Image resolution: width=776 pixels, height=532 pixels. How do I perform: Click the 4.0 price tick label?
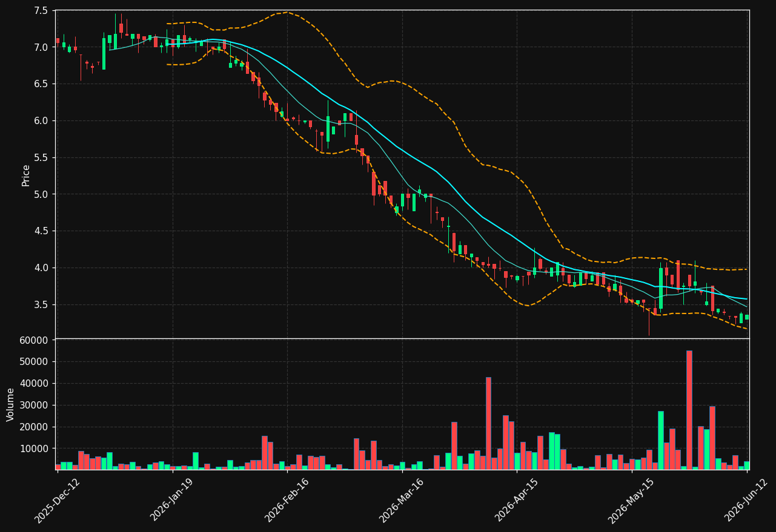[41, 268]
